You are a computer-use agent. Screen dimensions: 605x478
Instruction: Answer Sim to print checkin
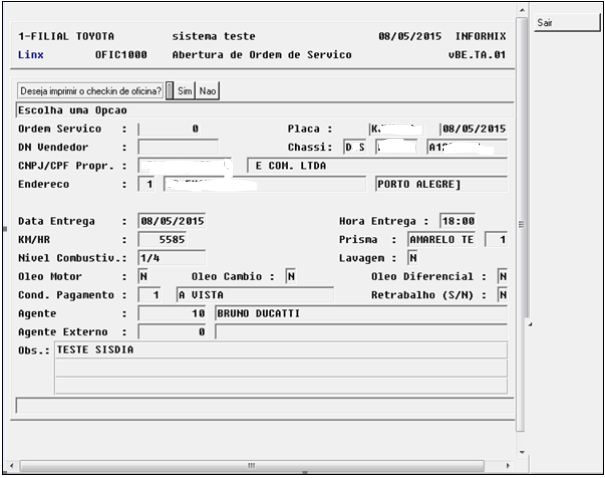pos(184,91)
